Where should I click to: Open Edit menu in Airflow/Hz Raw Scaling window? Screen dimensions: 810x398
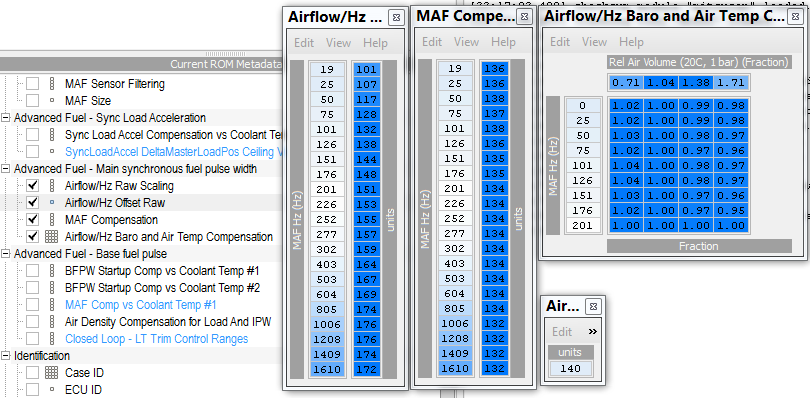point(304,43)
